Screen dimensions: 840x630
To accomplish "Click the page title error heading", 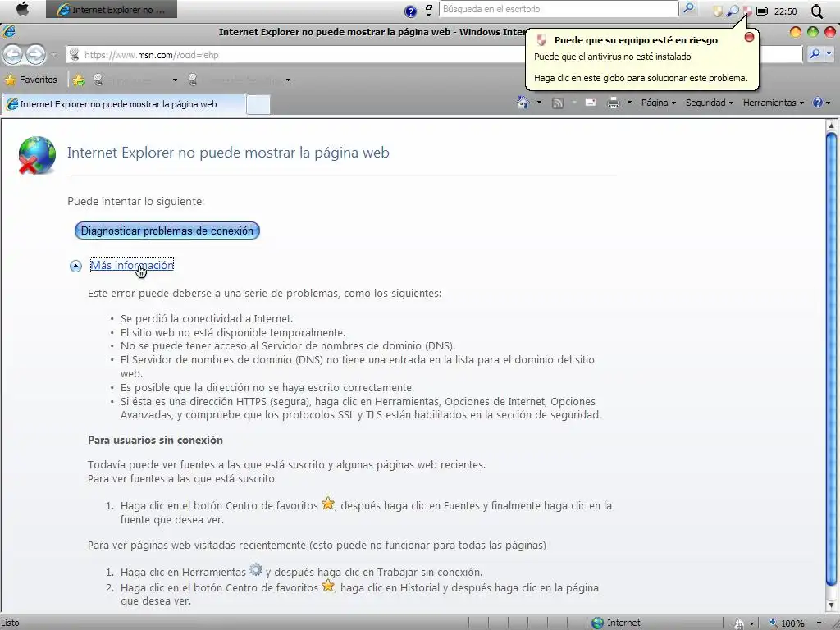I will coord(228,152).
